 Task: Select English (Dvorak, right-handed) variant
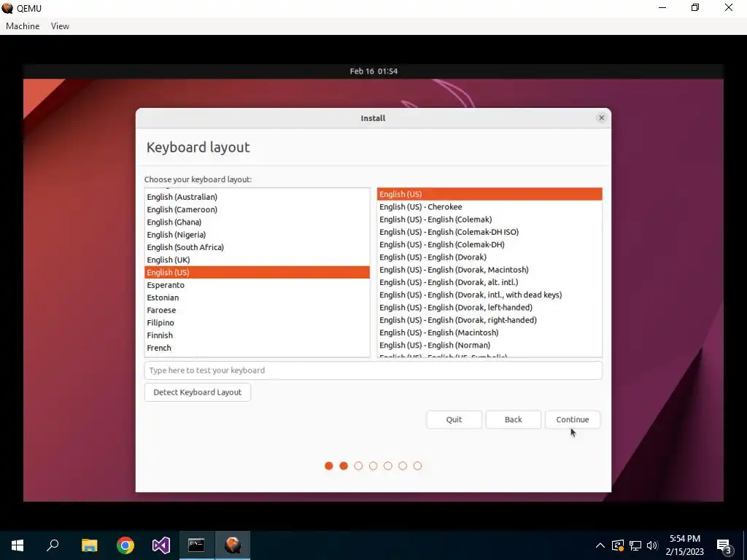tap(489, 320)
